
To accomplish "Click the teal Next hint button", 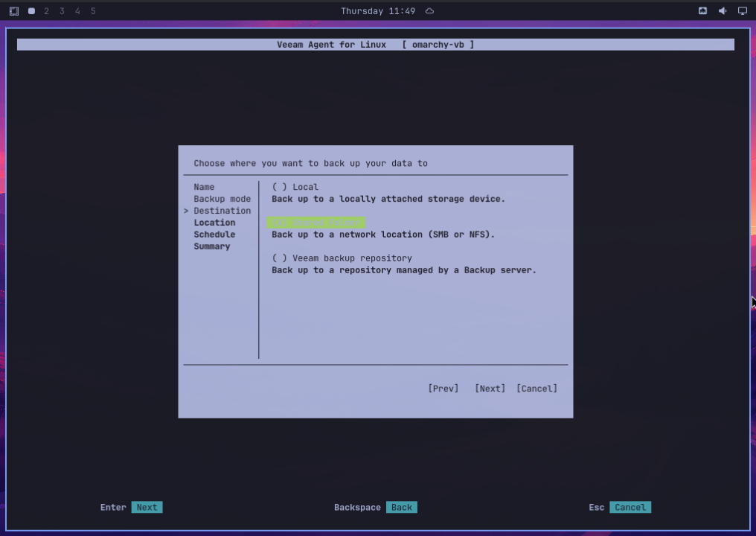I will pyautogui.click(x=147, y=508).
